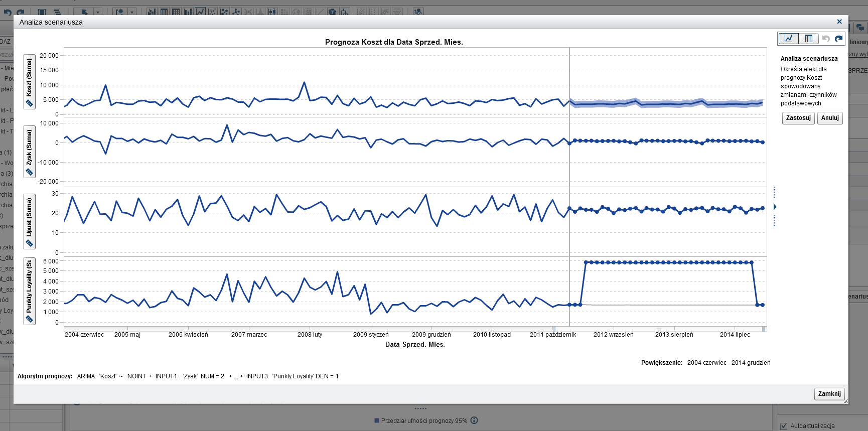Open the Punkty Loyality axis button
This screenshot has width=868, height=431.
[29, 291]
